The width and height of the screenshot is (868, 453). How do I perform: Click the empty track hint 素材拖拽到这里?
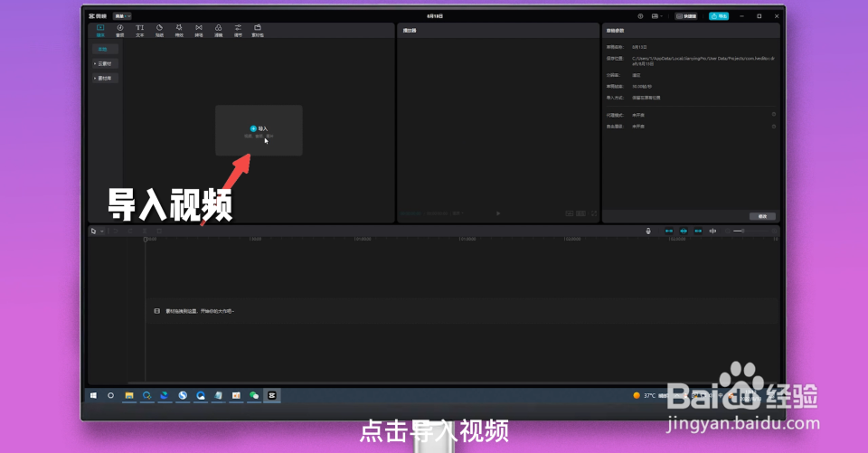tap(200, 311)
